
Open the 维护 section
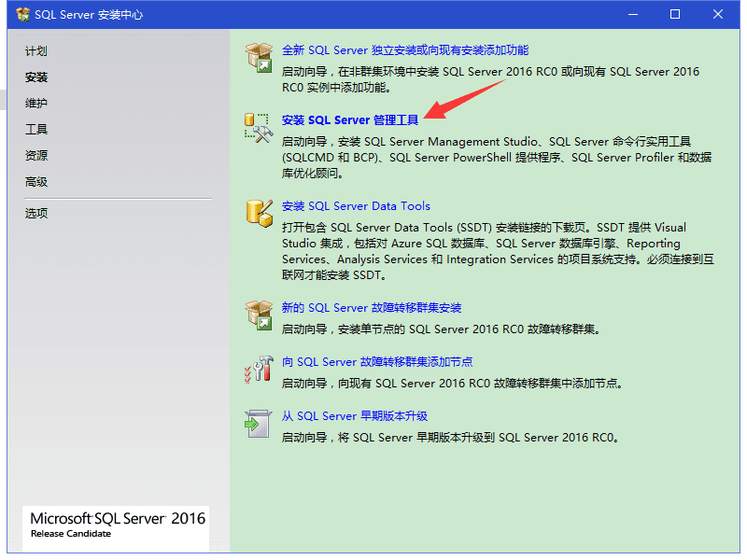tap(35, 103)
